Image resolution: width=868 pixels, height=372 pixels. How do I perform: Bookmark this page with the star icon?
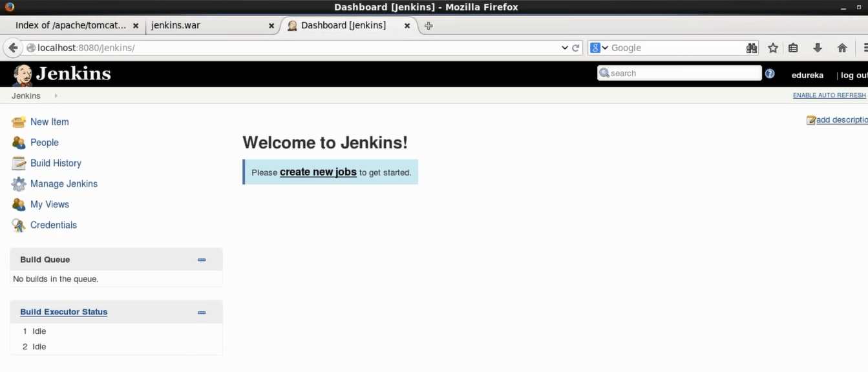click(x=773, y=48)
